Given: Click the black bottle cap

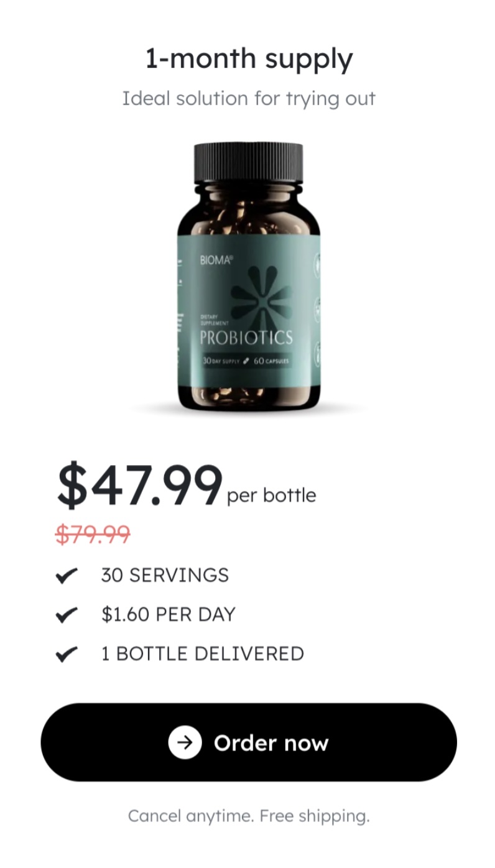Looking at the screenshot, I should tap(248, 164).
